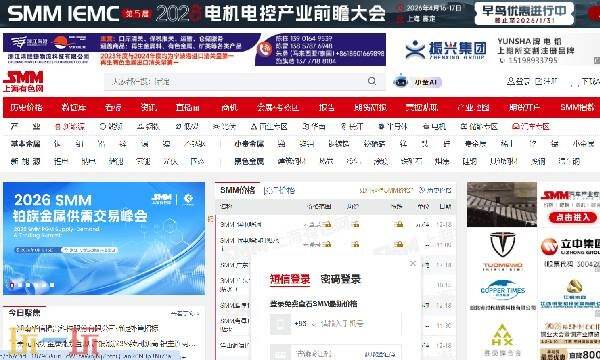Click lock icon in first SMM price row
Screen dimensions: 600x360
327,224
